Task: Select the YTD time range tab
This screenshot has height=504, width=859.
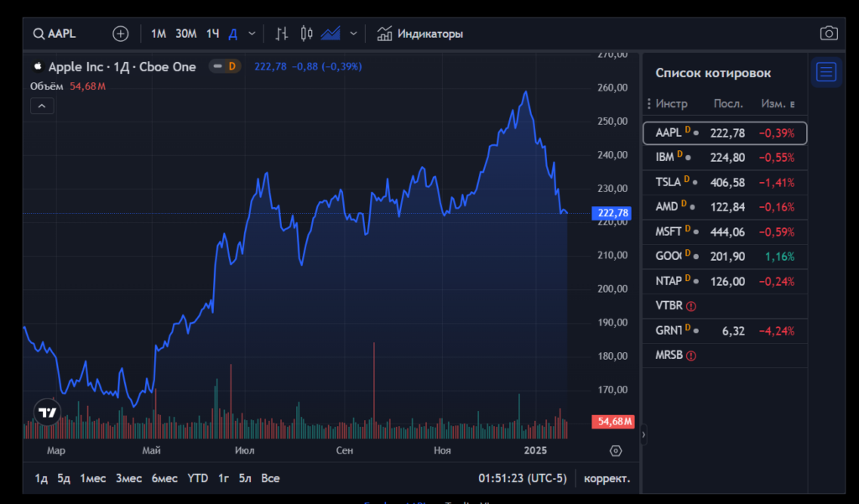Action: point(198,478)
